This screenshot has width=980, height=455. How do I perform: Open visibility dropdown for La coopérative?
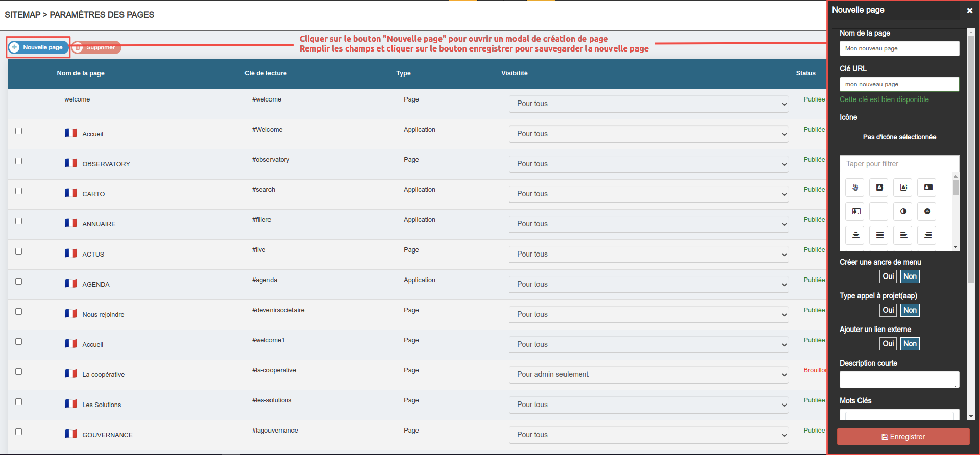coord(648,375)
